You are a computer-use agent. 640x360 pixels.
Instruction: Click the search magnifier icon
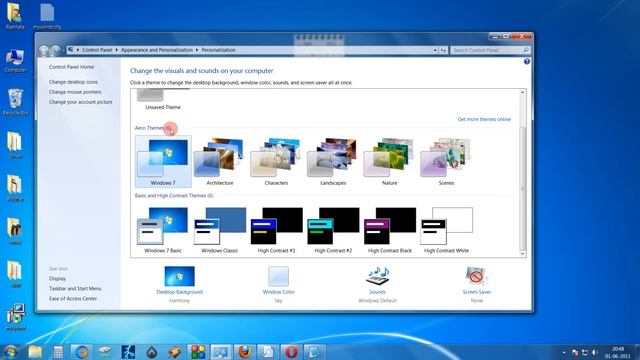tap(526, 50)
